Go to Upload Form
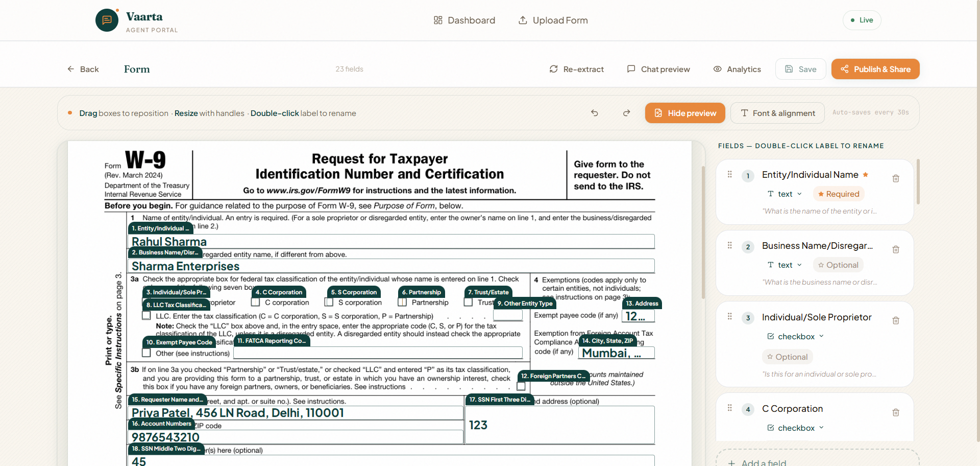Screen dimensions: 980x466 coord(553,20)
